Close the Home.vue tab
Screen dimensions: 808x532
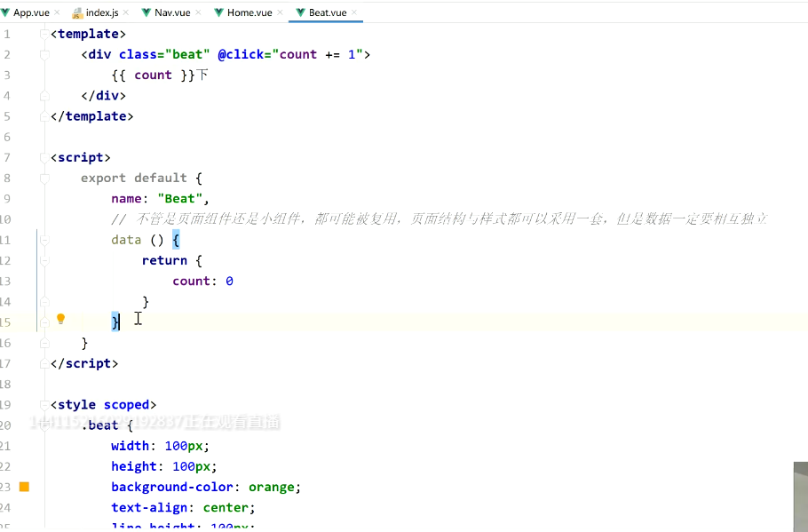point(280,12)
